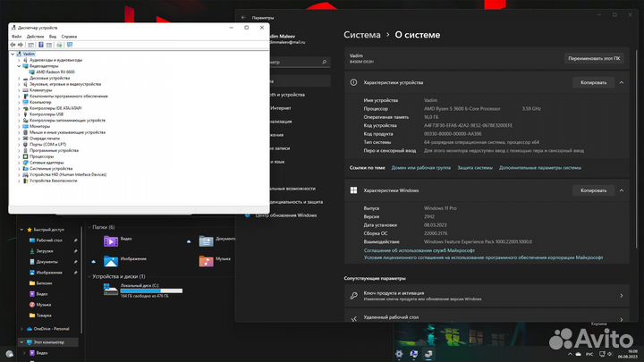Screen dimensions: 644x362
Task: Open the Файл menu
Action: coord(16,37)
